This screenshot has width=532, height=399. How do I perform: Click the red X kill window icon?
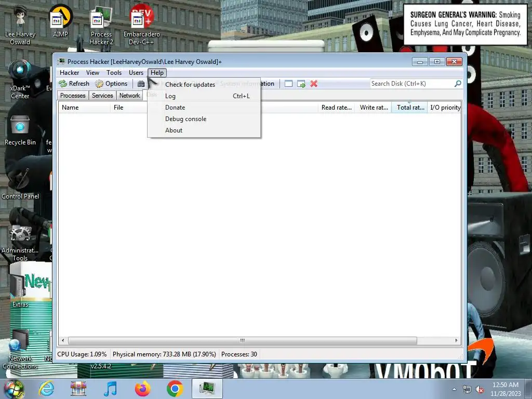pos(314,84)
